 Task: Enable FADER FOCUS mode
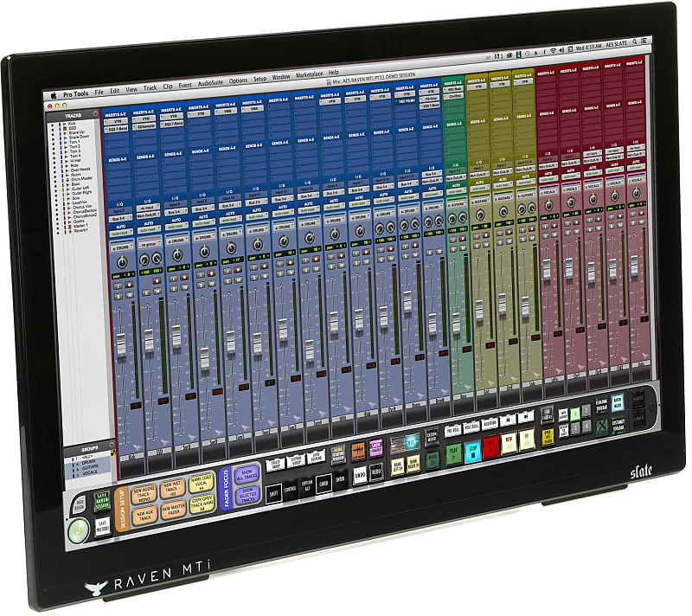pyautogui.click(x=226, y=488)
